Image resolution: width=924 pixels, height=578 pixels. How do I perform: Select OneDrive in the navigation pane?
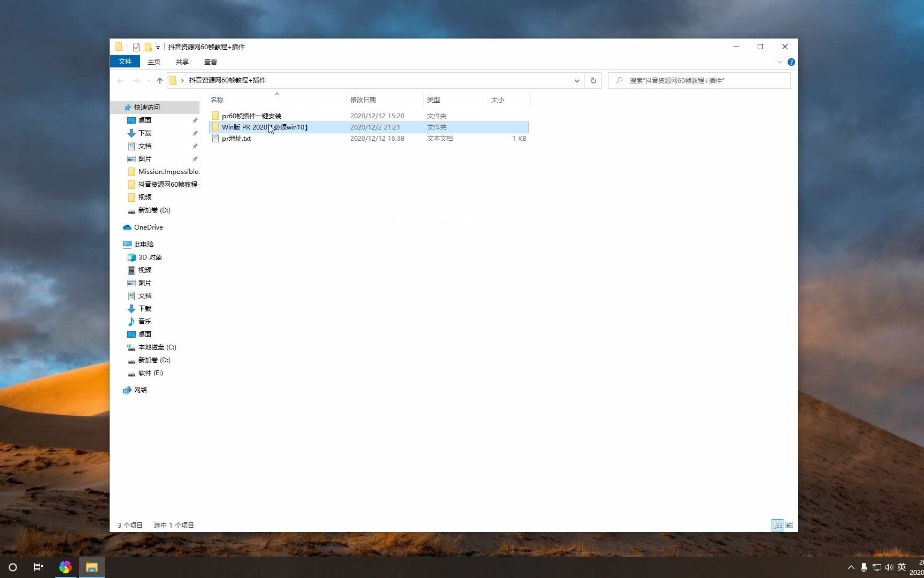click(148, 227)
